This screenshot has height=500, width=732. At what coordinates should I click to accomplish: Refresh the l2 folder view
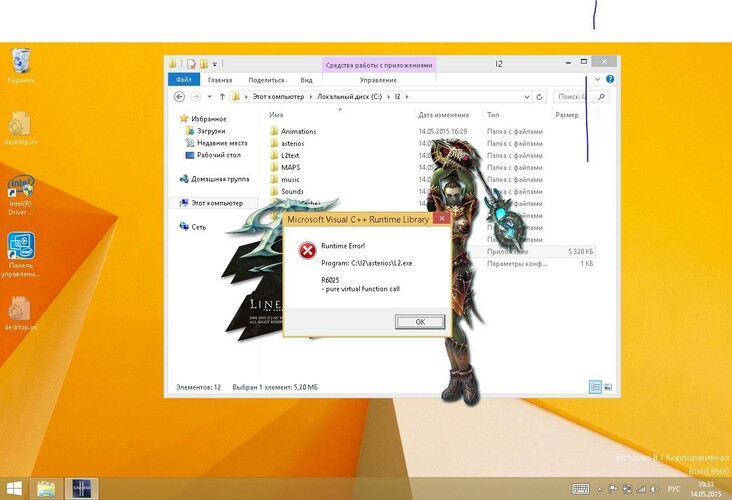(x=539, y=97)
